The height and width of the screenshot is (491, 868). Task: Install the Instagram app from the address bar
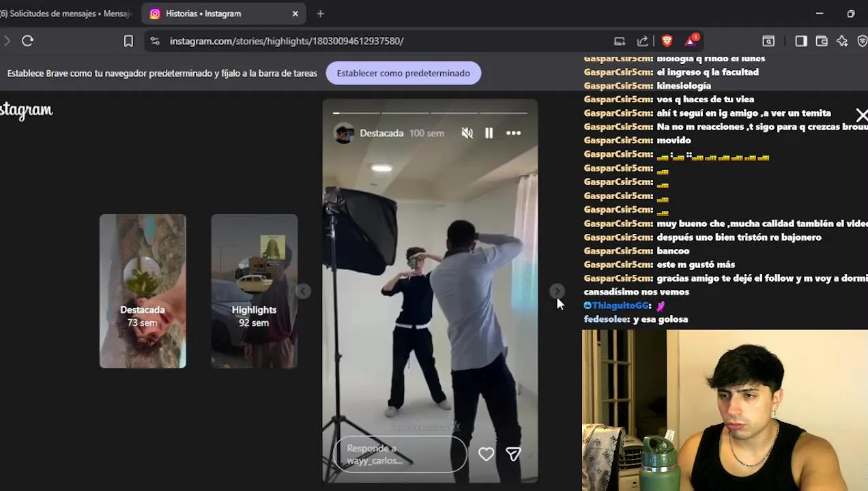[620, 41]
